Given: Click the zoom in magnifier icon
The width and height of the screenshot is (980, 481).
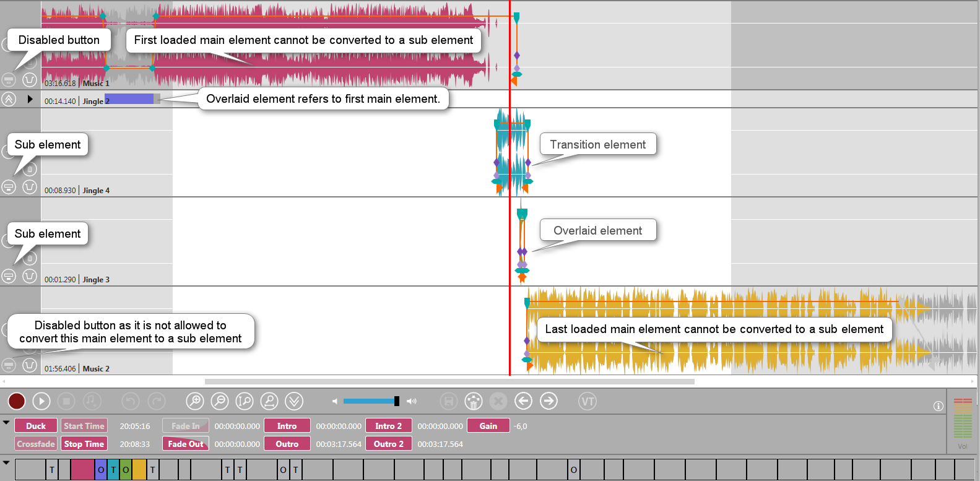Looking at the screenshot, I should [x=195, y=401].
